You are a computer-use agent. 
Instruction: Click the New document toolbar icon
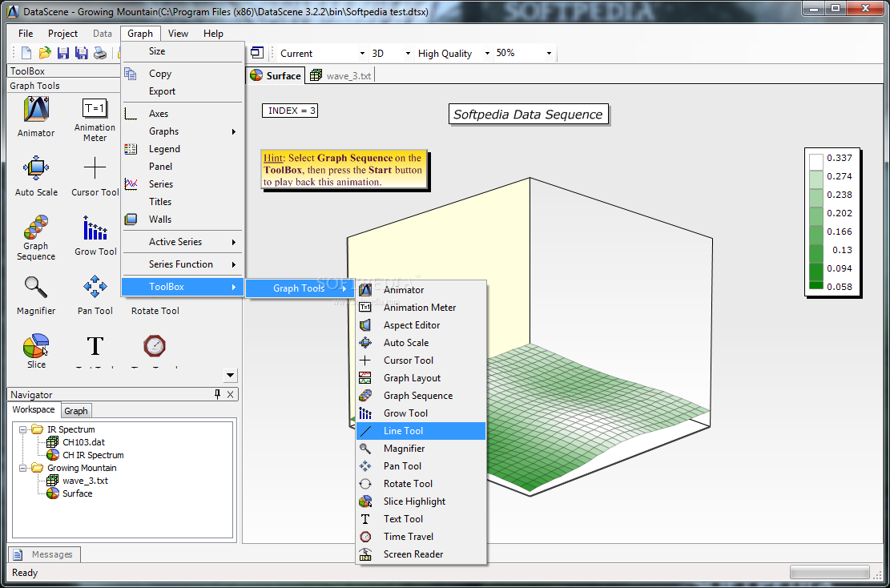tap(26, 54)
